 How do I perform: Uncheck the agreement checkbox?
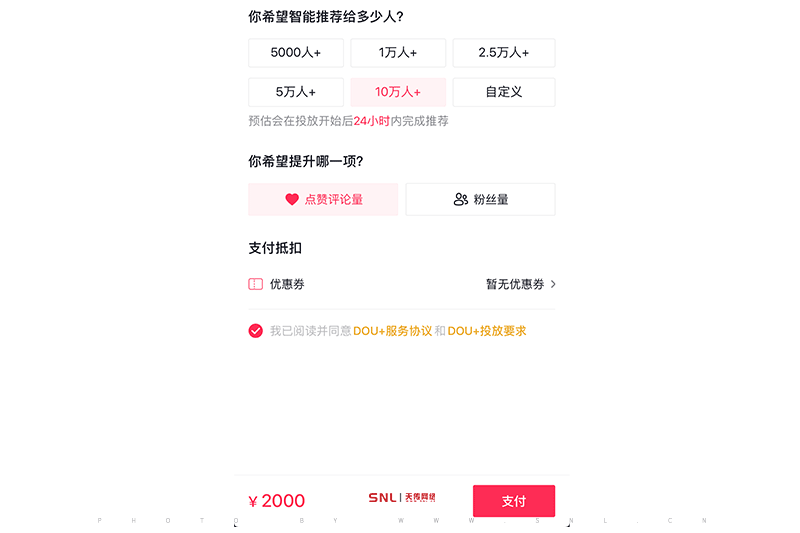(x=256, y=331)
